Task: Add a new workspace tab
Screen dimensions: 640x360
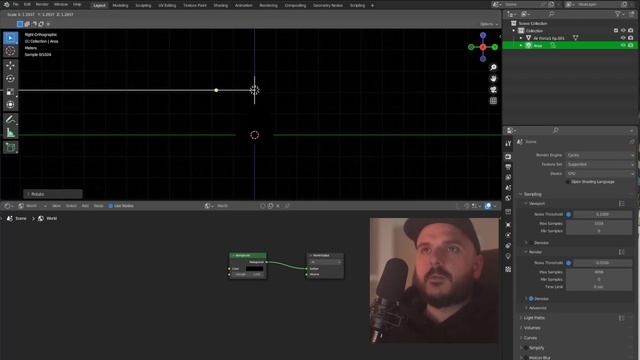Action: pos(372,5)
